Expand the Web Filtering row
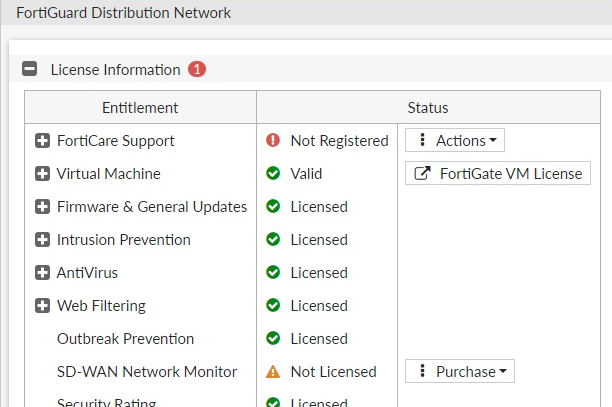612x407 pixels. [42, 306]
